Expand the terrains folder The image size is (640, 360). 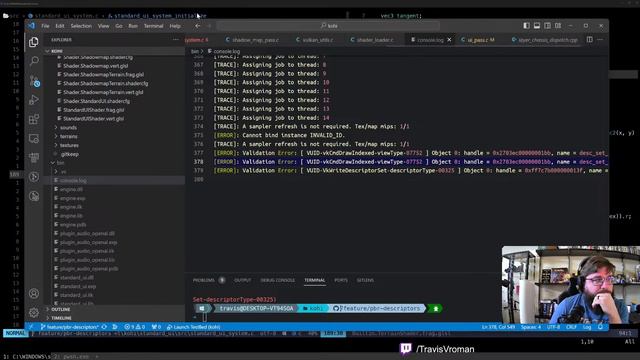(x=69, y=136)
